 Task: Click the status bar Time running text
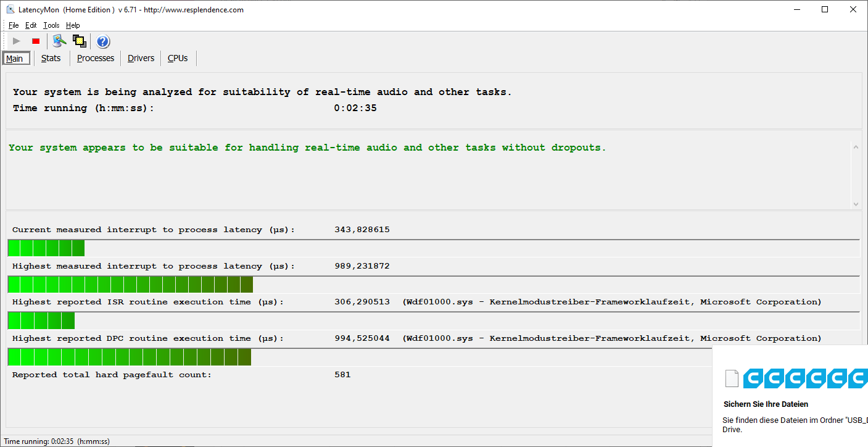click(57, 441)
